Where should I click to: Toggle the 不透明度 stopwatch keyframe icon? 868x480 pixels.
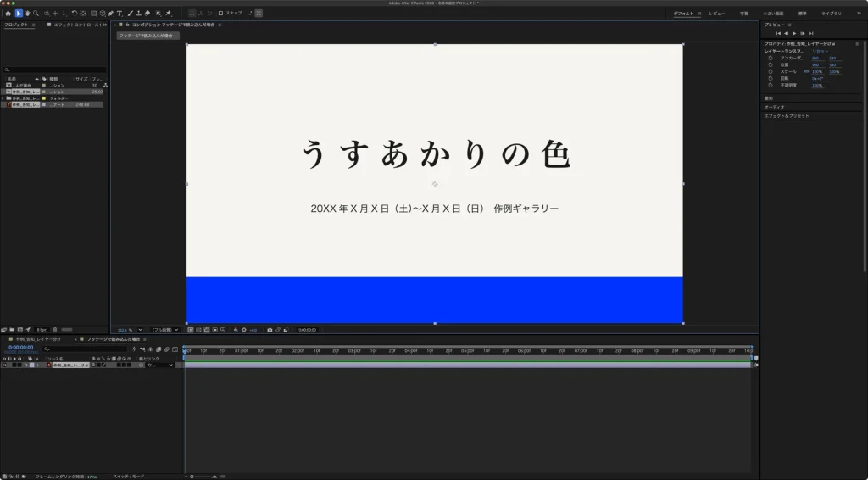(770, 86)
